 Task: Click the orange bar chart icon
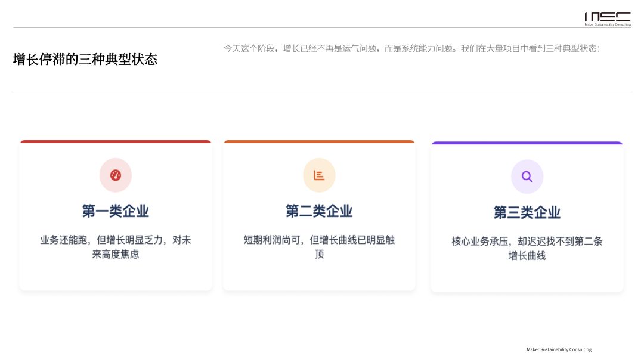(319, 175)
